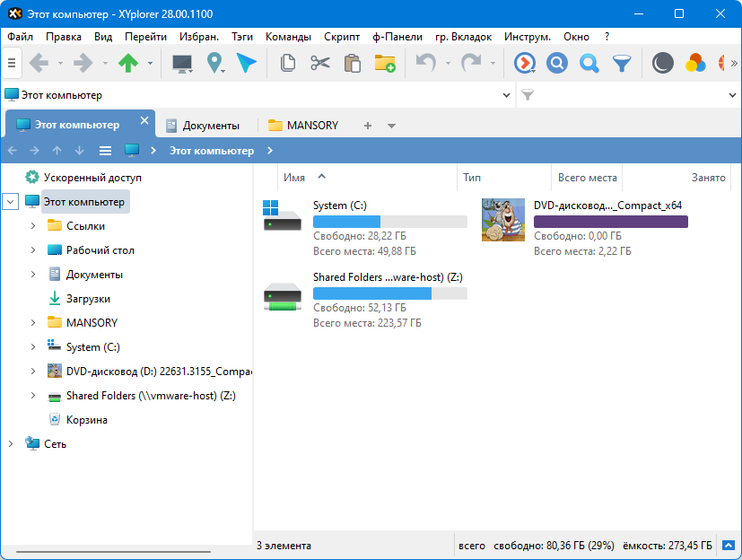Image resolution: width=742 pixels, height=560 pixels.
Task: Create a new folder with the toolbar icon
Action: [385, 63]
